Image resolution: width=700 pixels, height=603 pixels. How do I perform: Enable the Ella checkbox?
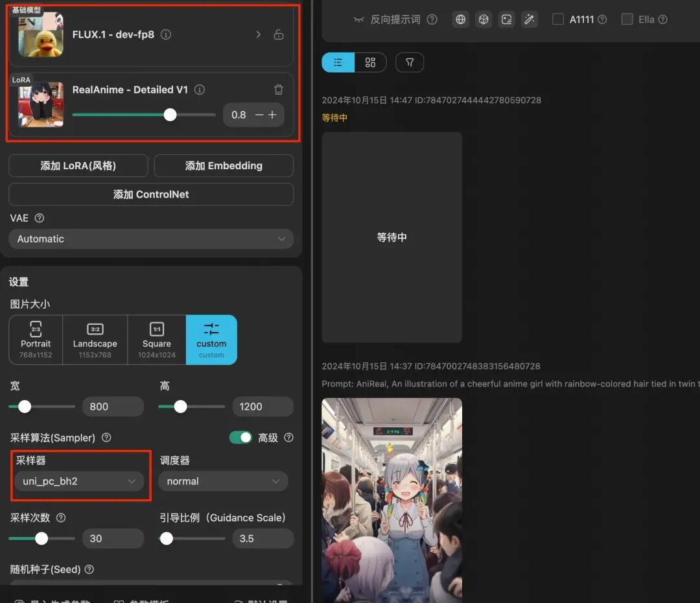(627, 19)
